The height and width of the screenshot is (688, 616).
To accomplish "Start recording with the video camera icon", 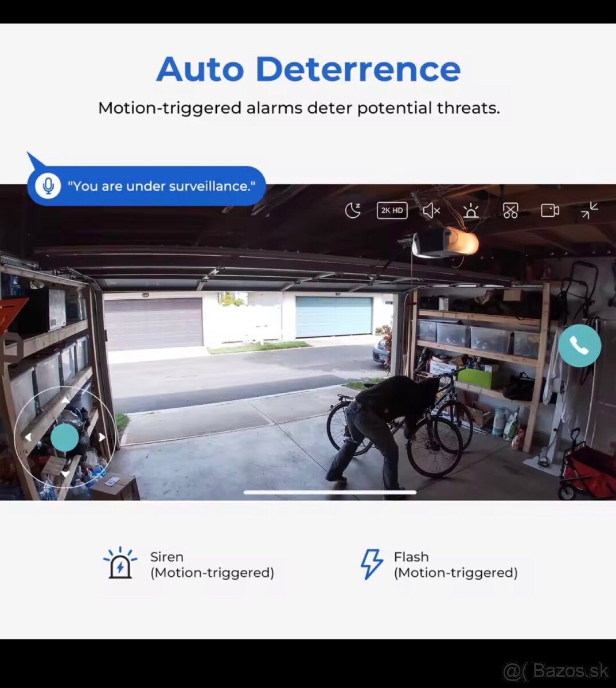I will [x=549, y=211].
